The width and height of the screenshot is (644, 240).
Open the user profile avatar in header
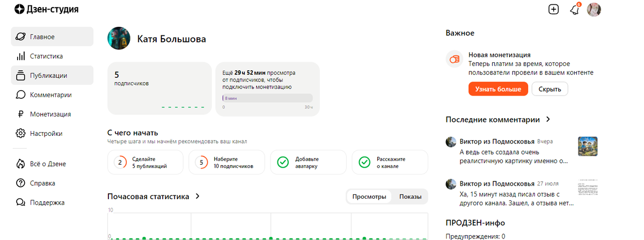coord(594,9)
